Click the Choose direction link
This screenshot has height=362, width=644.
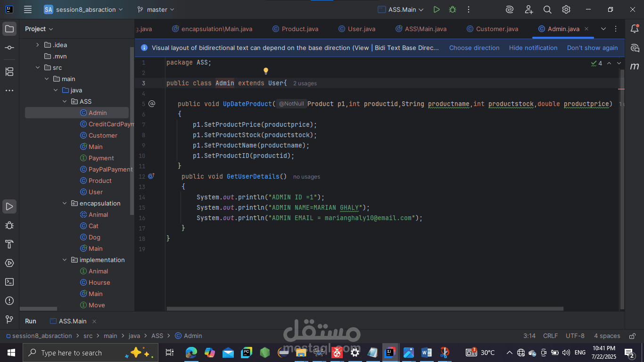[x=474, y=48]
